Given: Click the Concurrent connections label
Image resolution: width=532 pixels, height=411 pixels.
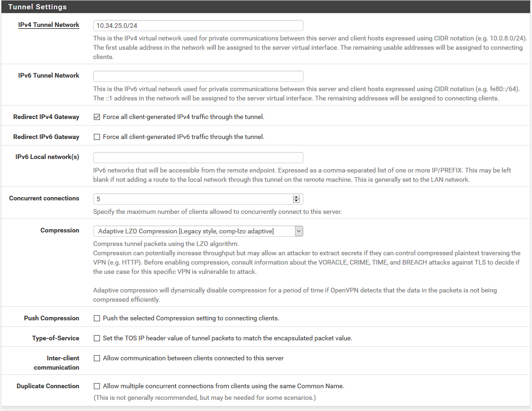Looking at the screenshot, I should pyautogui.click(x=44, y=199).
